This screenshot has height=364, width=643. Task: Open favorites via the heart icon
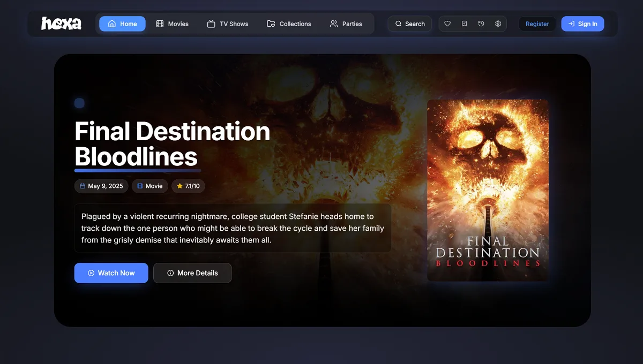click(447, 24)
